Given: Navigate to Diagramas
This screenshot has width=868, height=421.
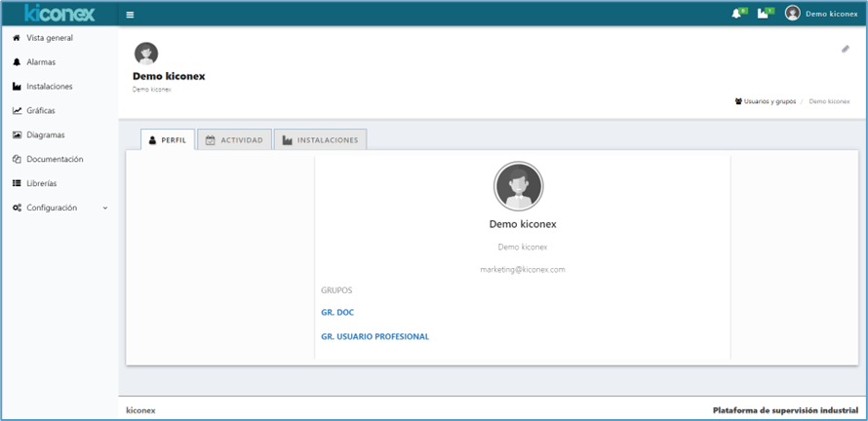Looking at the screenshot, I should click(x=45, y=135).
